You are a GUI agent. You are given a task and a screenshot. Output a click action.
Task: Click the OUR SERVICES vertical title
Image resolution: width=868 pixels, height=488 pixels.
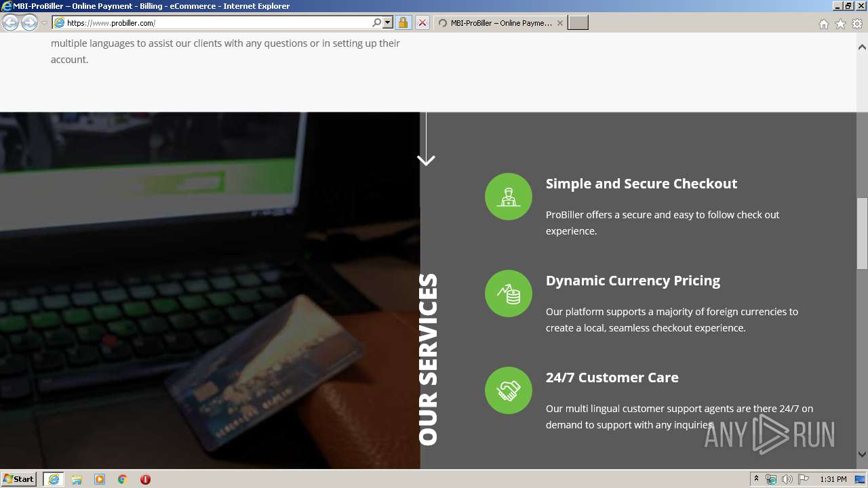[x=428, y=359]
